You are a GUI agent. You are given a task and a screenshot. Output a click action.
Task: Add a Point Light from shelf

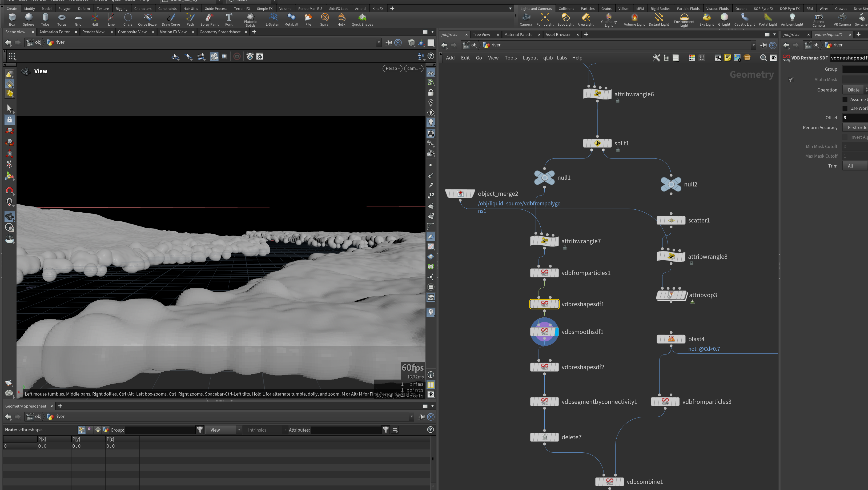(545, 19)
